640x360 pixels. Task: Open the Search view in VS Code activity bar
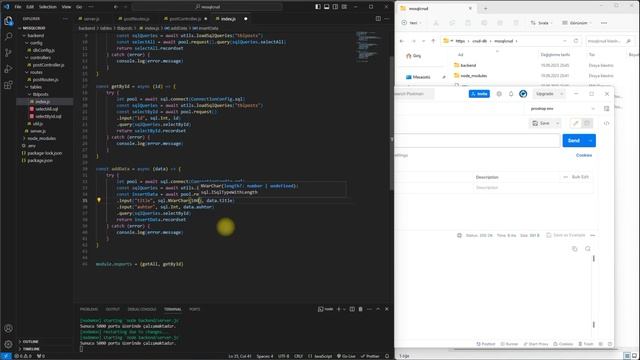tap(8, 37)
